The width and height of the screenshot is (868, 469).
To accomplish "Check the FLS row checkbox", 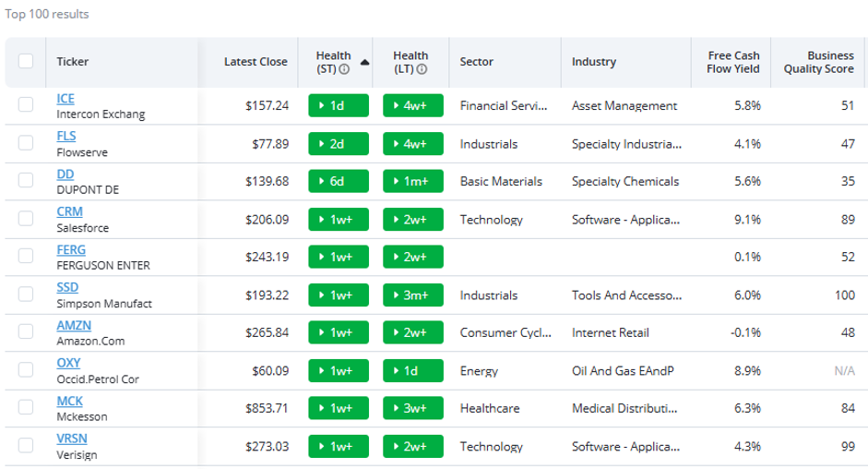I will pos(26,142).
